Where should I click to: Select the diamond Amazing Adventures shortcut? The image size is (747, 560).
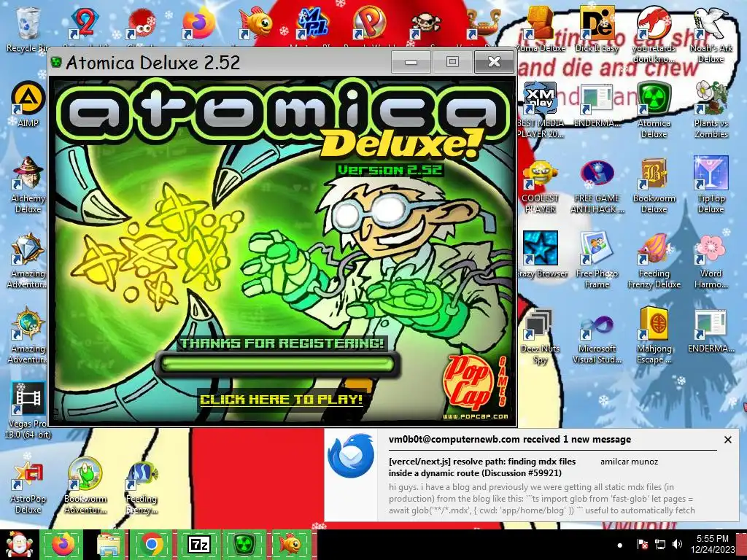28,260
